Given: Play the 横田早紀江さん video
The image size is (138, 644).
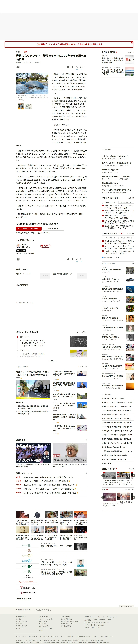Looking at the screenshot, I should (x=70, y=453).
